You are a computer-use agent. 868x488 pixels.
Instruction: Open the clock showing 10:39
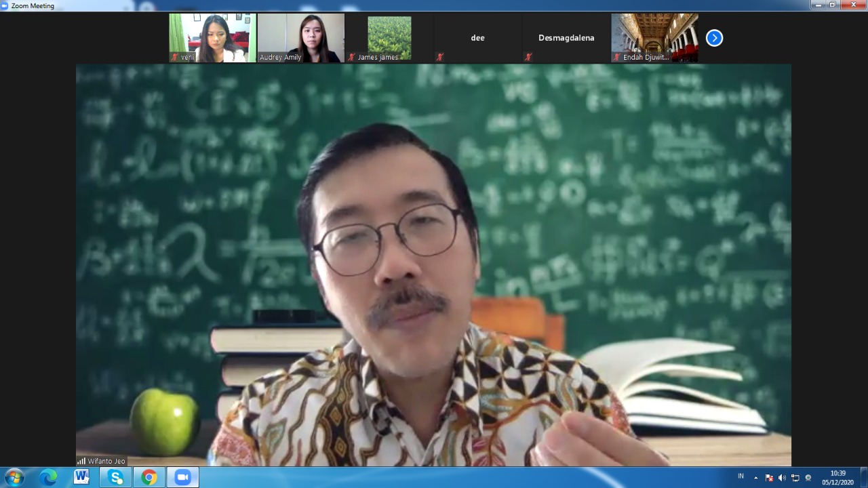pos(838,478)
